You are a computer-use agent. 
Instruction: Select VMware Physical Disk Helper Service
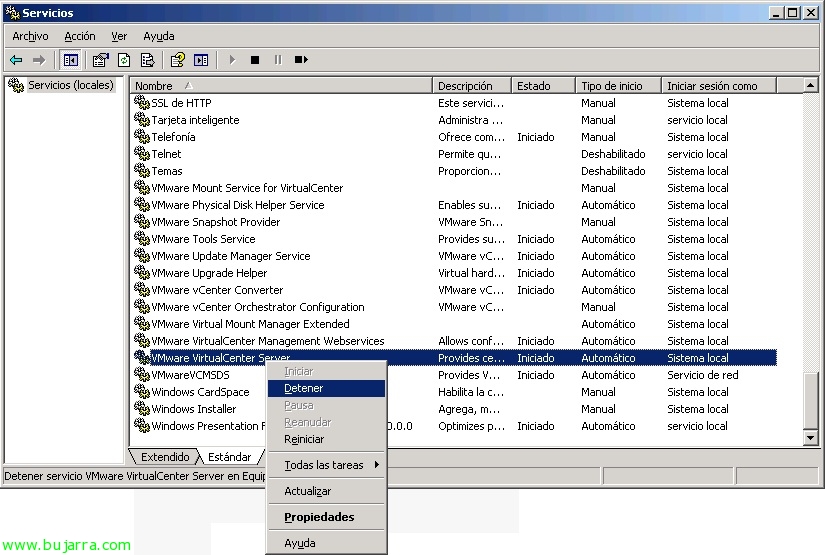click(x=454, y=205)
